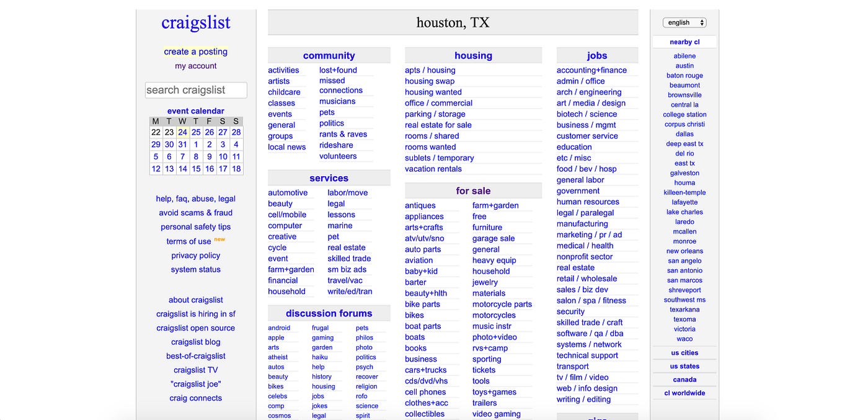The height and width of the screenshot is (420, 868).
Task: Open rooms / shared listings
Action: (x=432, y=136)
